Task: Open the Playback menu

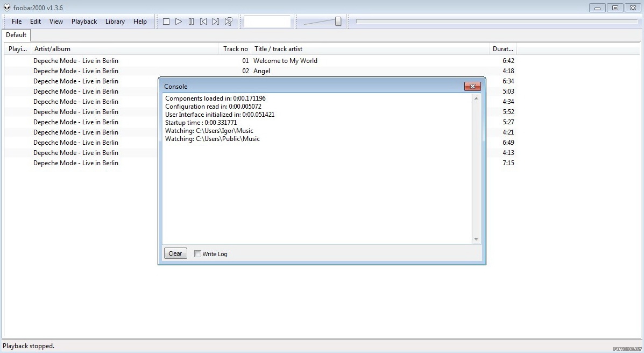Action: [84, 22]
